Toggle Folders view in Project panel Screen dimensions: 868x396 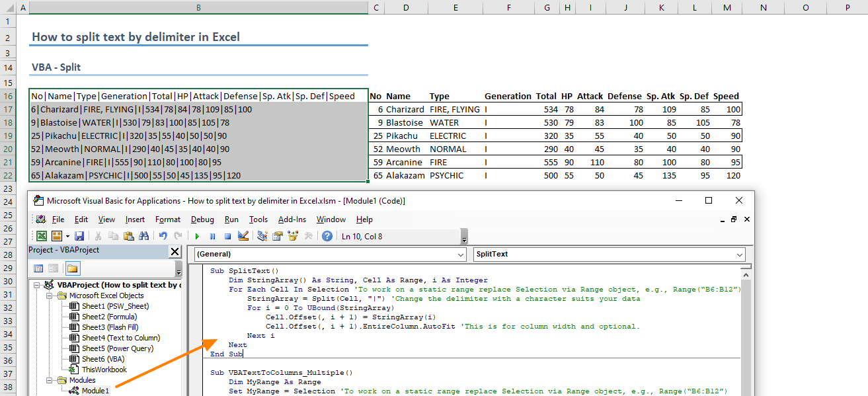tap(72, 268)
